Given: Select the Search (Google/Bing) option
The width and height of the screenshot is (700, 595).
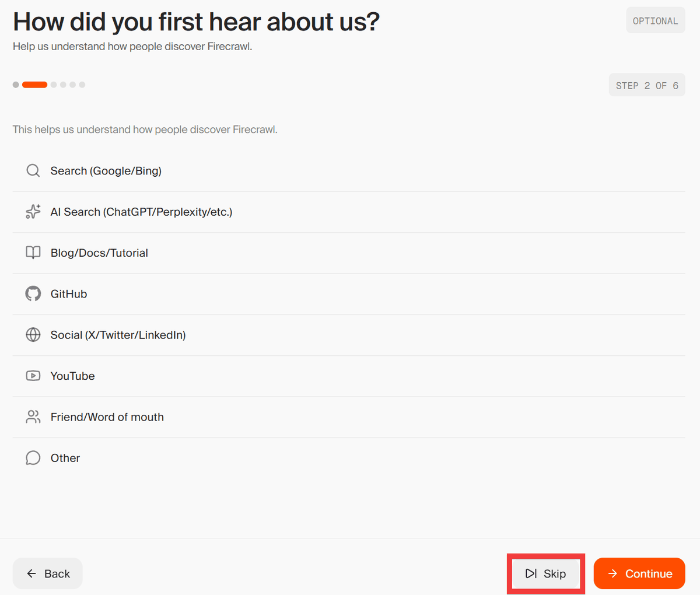Looking at the screenshot, I should pos(106,171).
